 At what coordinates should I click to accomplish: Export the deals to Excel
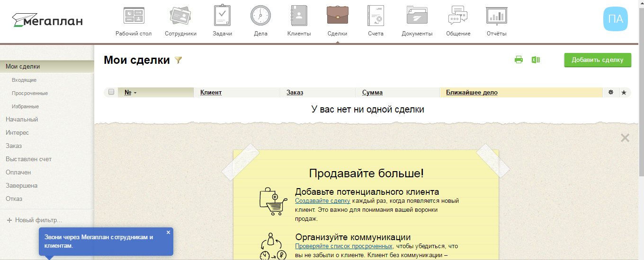tap(536, 60)
